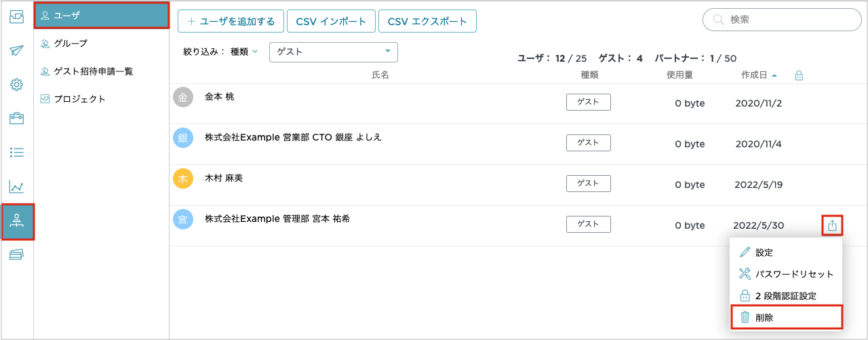Viewport: 868px width, 340px height.
Task: Expand the 種類 filter chevron
Action: pyautogui.click(x=255, y=52)
